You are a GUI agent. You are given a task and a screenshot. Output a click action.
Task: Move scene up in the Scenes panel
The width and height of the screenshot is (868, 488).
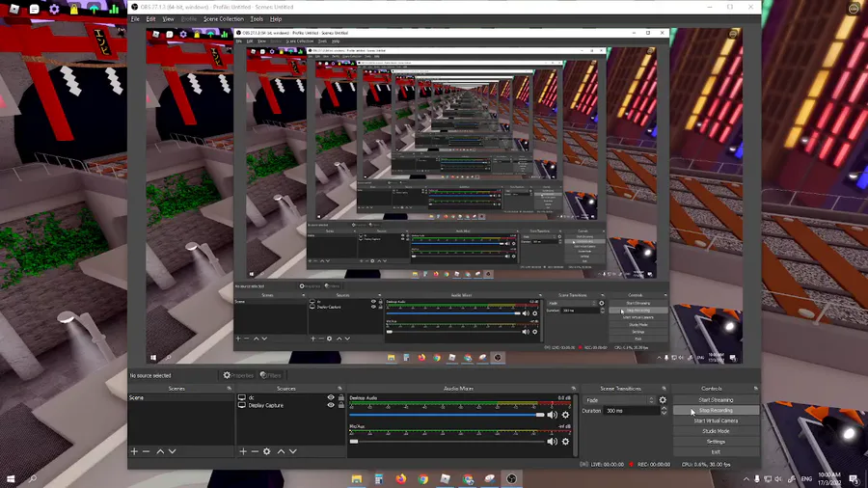(x=160, y=451)
